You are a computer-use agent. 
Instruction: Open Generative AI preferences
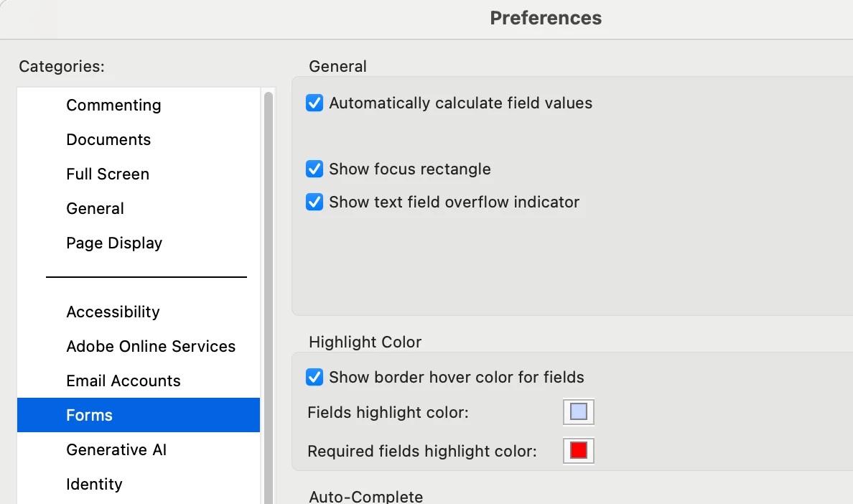coord(116,450)
